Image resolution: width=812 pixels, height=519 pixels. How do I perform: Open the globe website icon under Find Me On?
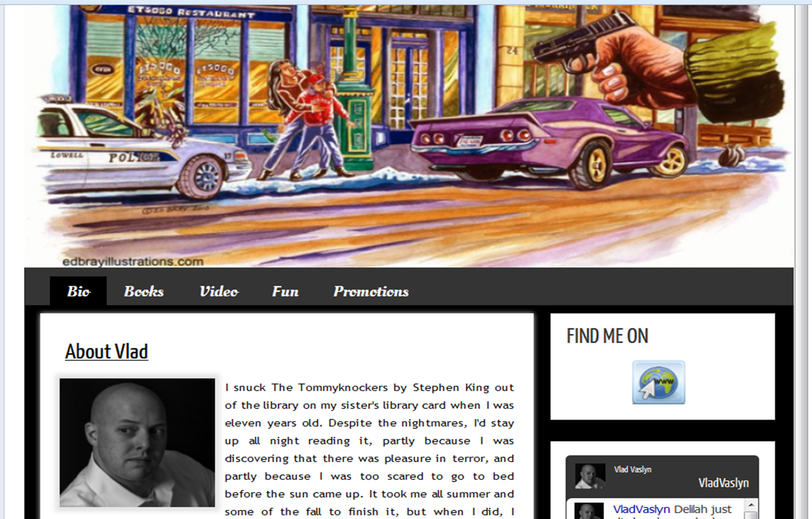point(658,383)
